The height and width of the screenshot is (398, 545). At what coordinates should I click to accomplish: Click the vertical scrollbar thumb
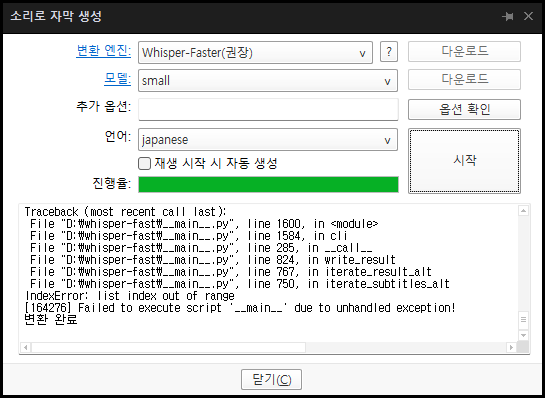tap(523, 320)
